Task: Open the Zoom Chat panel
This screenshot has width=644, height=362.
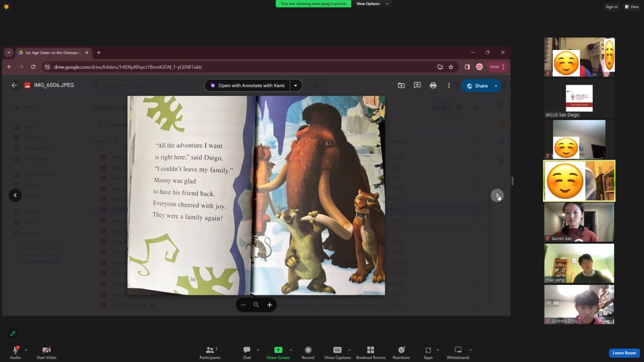Action: (247, 352)
